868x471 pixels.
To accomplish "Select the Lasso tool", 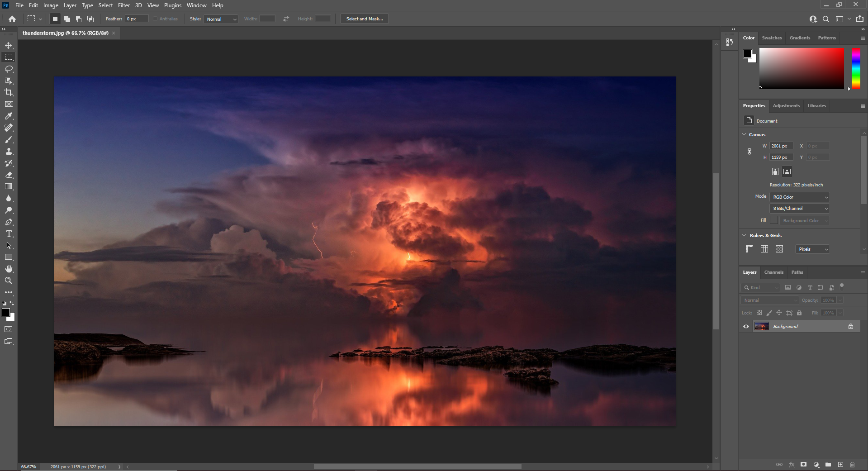I will (x=9, y=69).
